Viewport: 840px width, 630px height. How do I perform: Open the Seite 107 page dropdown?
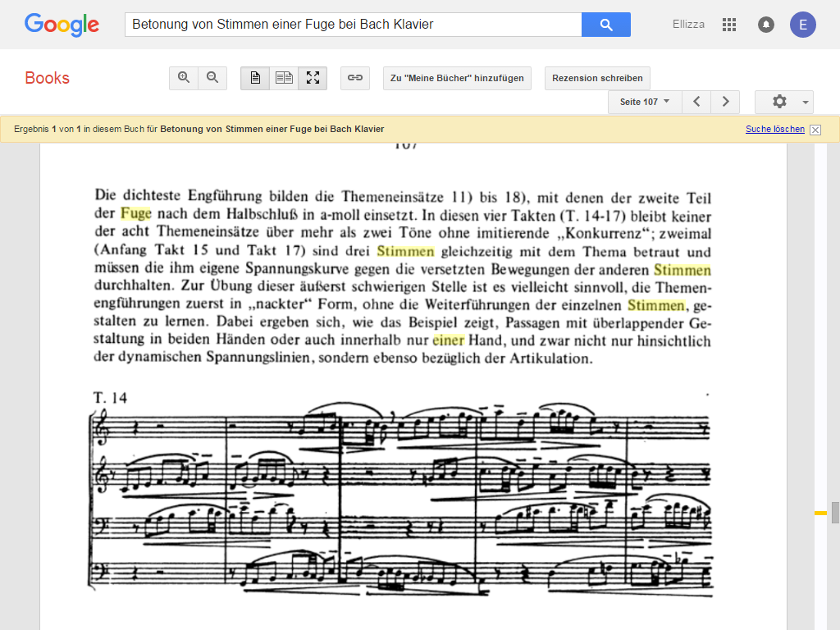[645, 102]
